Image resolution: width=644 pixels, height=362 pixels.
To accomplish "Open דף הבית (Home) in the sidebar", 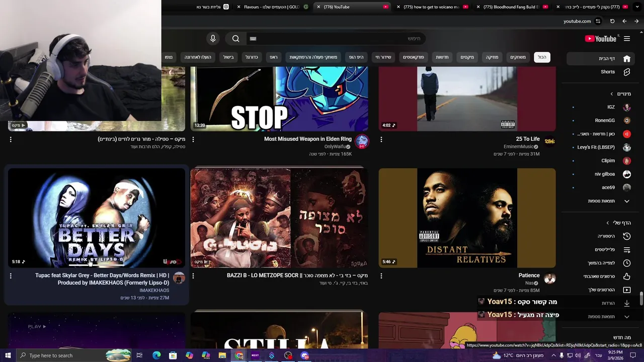I will pyautogui.click(x=600, y=59).
